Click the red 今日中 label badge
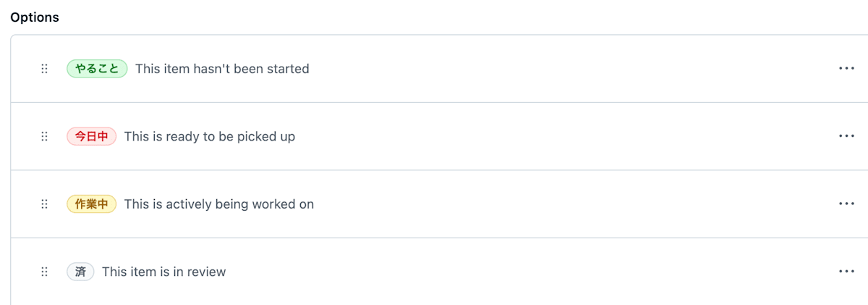Viewport: 868px width, 305px height. [x=91, y=136]
